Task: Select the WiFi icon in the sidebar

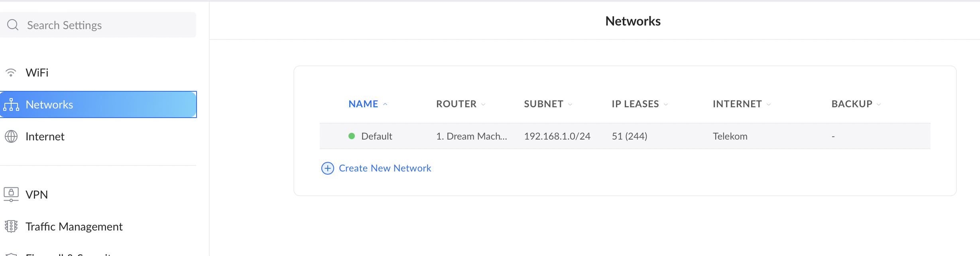Action: [12, 72]
